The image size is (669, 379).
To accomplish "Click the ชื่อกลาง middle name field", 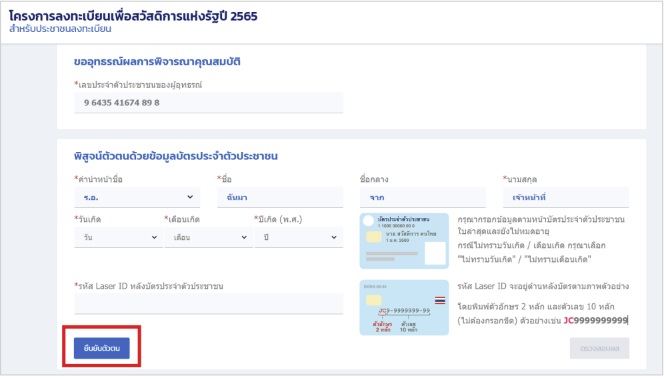I will pyautogui.click(x=422, y=197).
